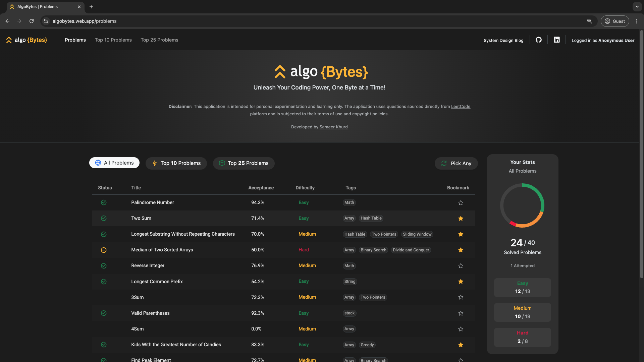Switch to Top 10 Problems filter tab
644x362 pixels.
(176, 163)
